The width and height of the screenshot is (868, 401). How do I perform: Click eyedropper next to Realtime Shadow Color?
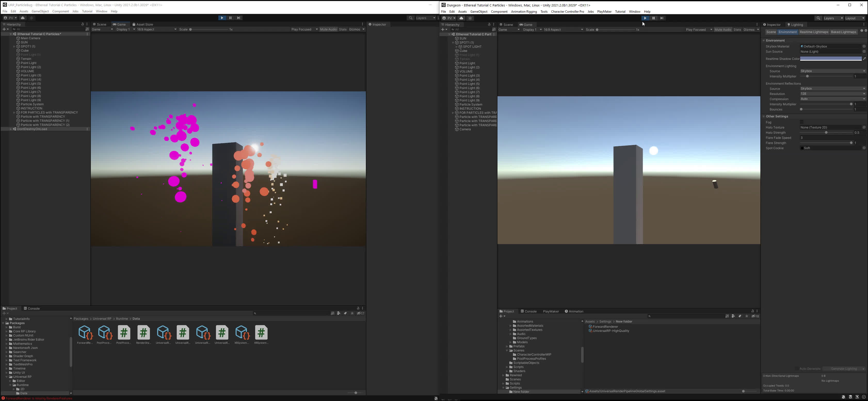864,59
